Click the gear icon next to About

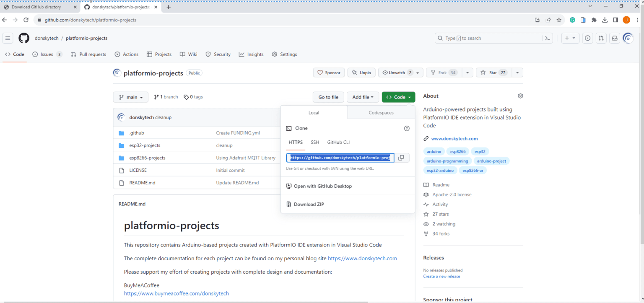click(520, 96)
